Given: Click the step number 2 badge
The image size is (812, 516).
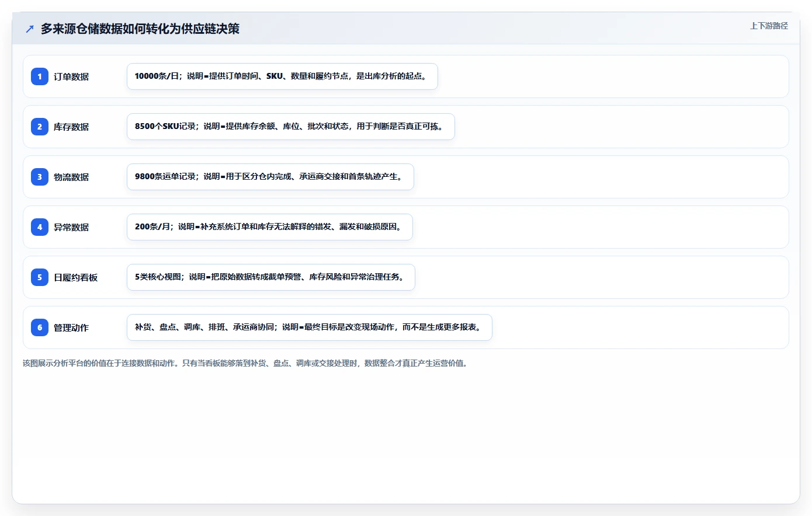Looking at the screenshot, I should tap(40, 127).
